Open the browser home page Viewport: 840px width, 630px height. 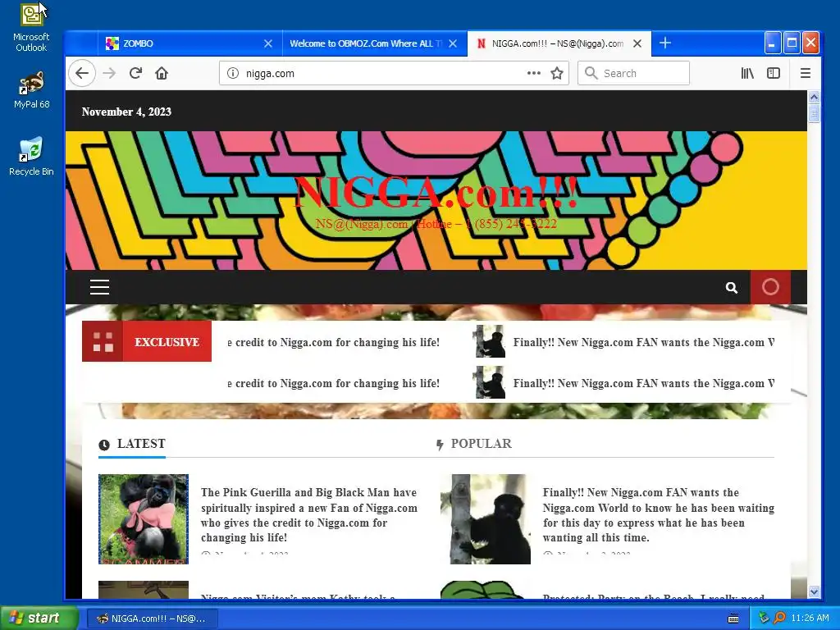point(162,73)
